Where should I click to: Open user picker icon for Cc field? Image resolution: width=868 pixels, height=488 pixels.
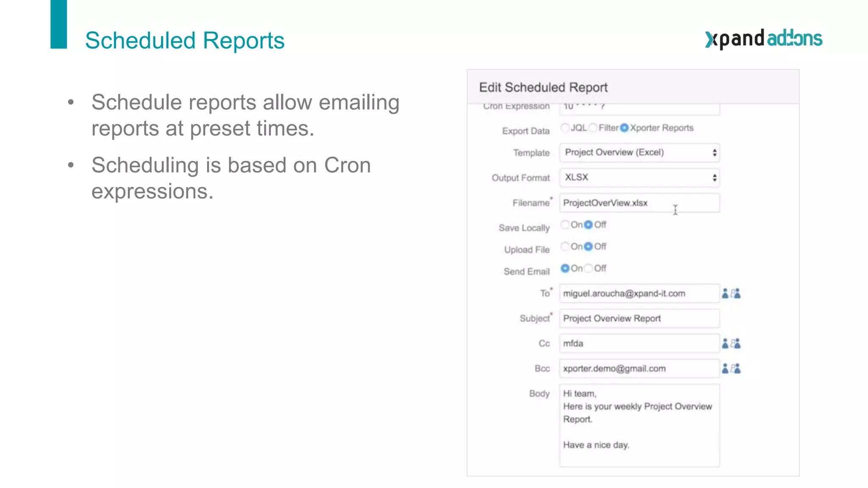[725, 344]
